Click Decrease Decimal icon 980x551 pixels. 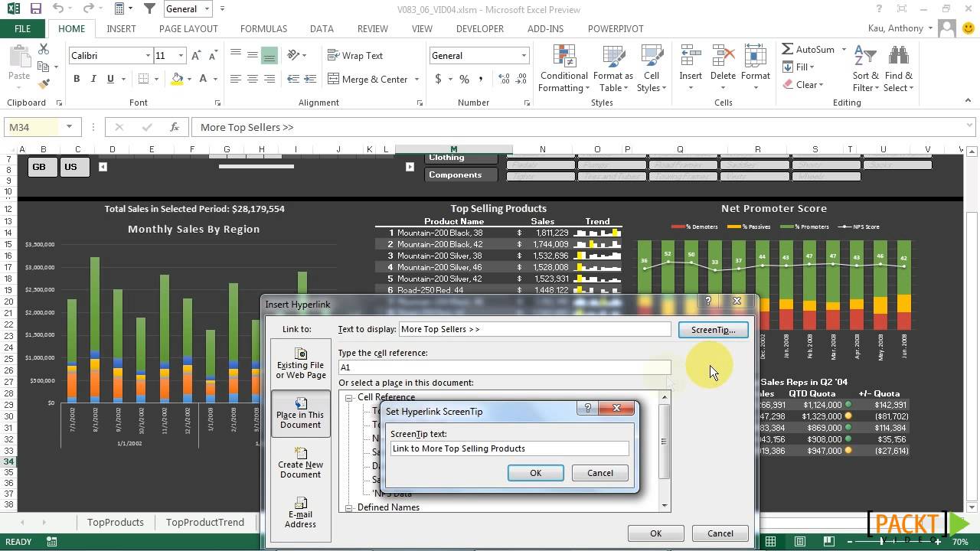pos(521,79)
